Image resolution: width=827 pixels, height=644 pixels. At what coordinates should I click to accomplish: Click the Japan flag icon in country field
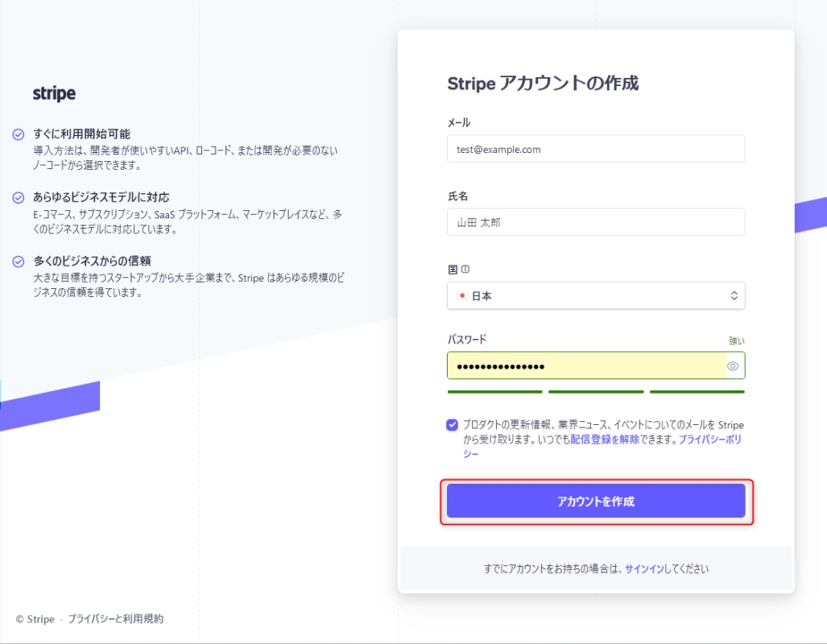pos(462,296)
